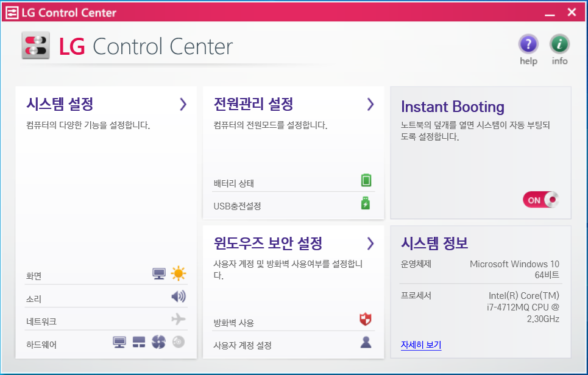The width and height of the screenshot is (588, 375).
Task: Expand 윈도우즈 보안 설정 with its chevron
Action: tap(370, 244)
